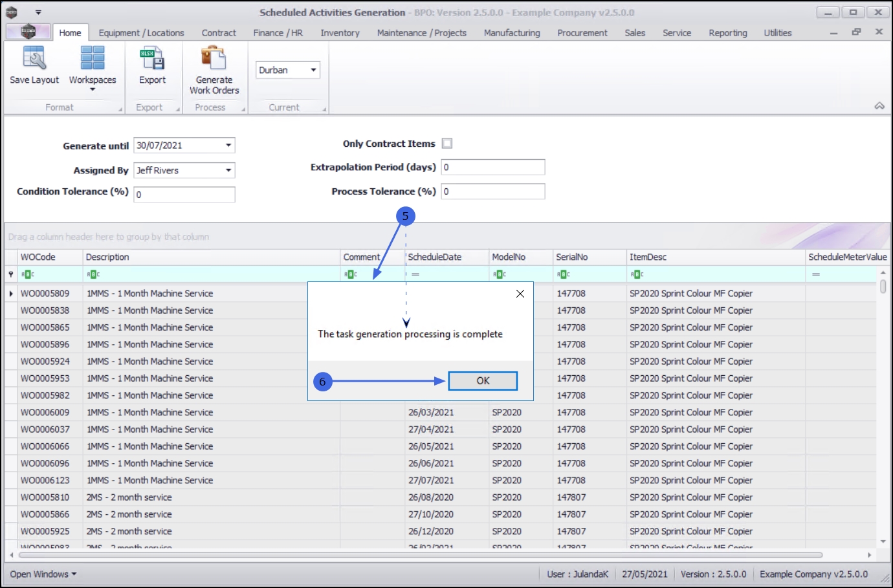This screenshot has width=893, height=588.
Task: Expand the Generate until date dropdown
Action: pyautogui.click(x=228, y=146)
